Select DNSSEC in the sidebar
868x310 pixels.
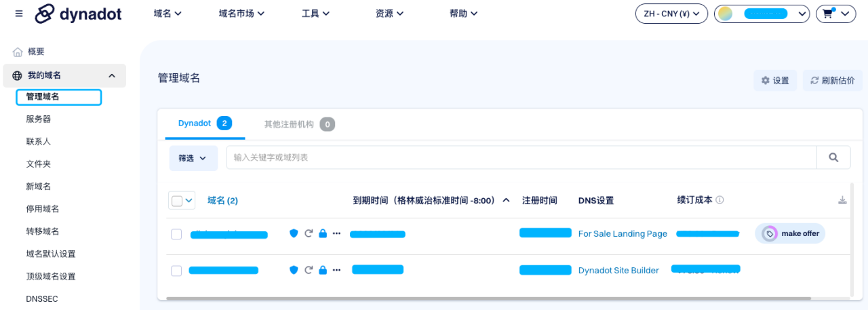point(43,298)
